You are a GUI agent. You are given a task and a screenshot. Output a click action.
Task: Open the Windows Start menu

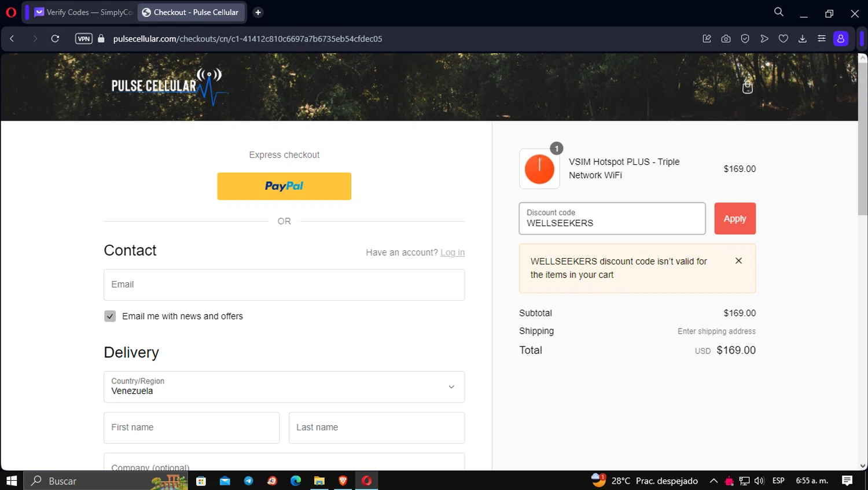12,481
